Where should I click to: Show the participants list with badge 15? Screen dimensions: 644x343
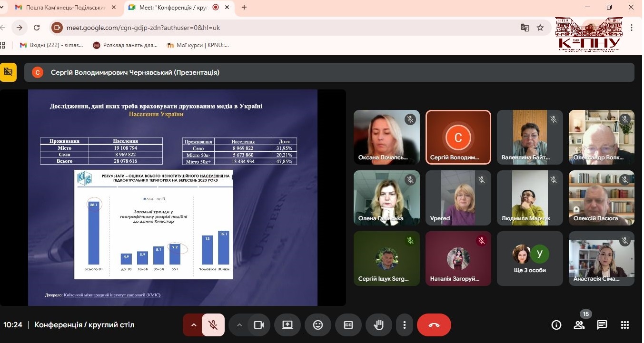coord(579,325)
